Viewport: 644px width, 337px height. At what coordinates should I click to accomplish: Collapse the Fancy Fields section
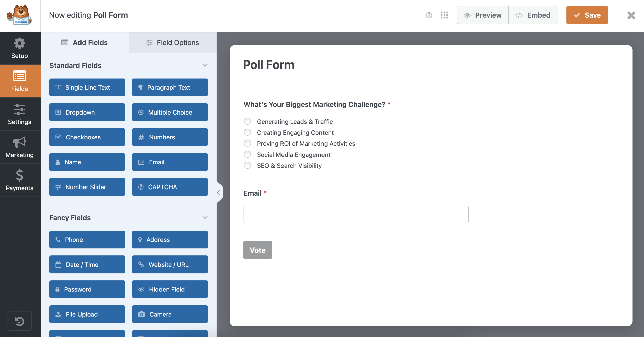coord(205,217)
